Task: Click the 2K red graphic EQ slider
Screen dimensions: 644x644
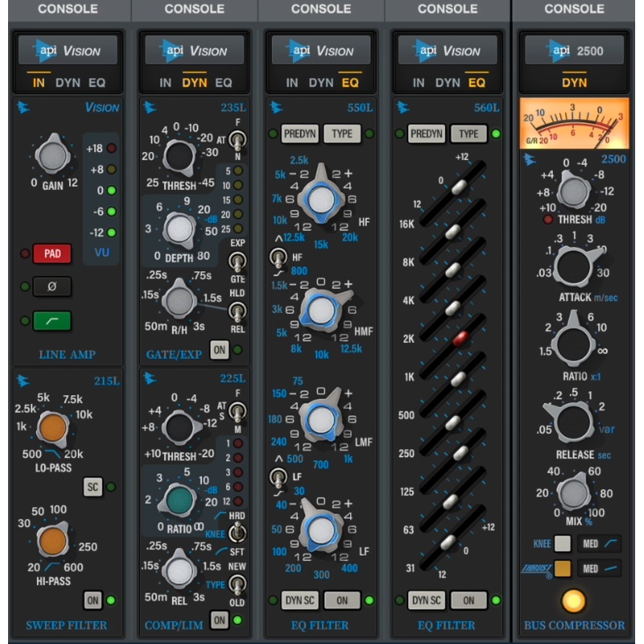Action: 460,338
